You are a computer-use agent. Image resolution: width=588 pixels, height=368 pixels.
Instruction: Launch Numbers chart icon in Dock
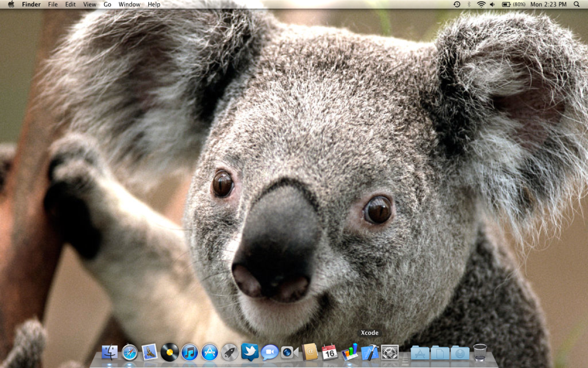pyautogui.click(x=350, y=352)
